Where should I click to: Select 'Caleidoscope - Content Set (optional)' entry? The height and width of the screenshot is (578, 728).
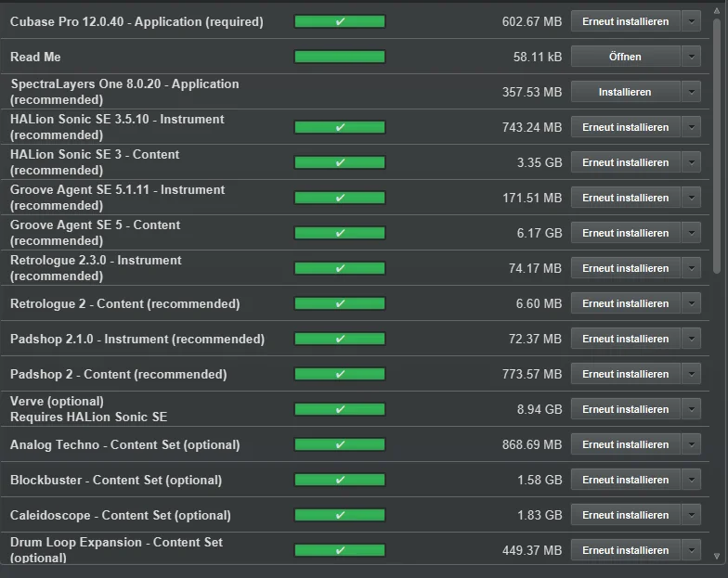tap(121, 516)
